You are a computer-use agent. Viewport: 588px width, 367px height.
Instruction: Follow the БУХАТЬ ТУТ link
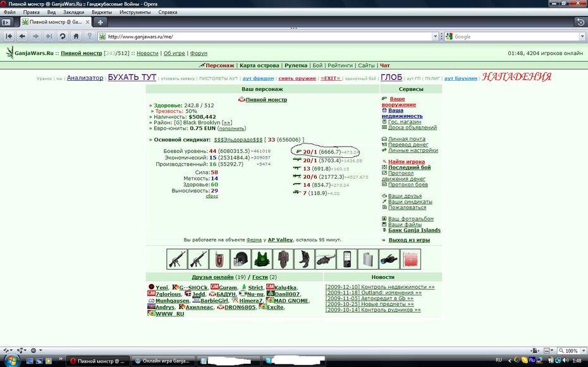click(132, 78)
